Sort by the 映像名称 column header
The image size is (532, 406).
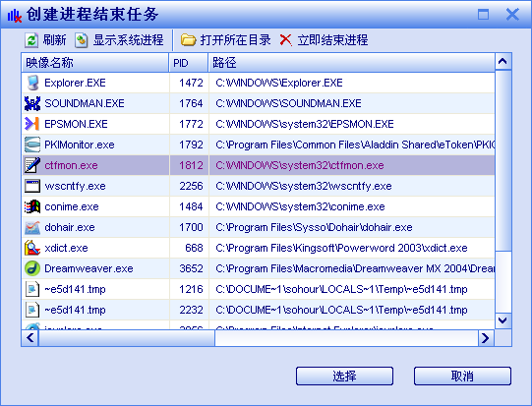95,63
